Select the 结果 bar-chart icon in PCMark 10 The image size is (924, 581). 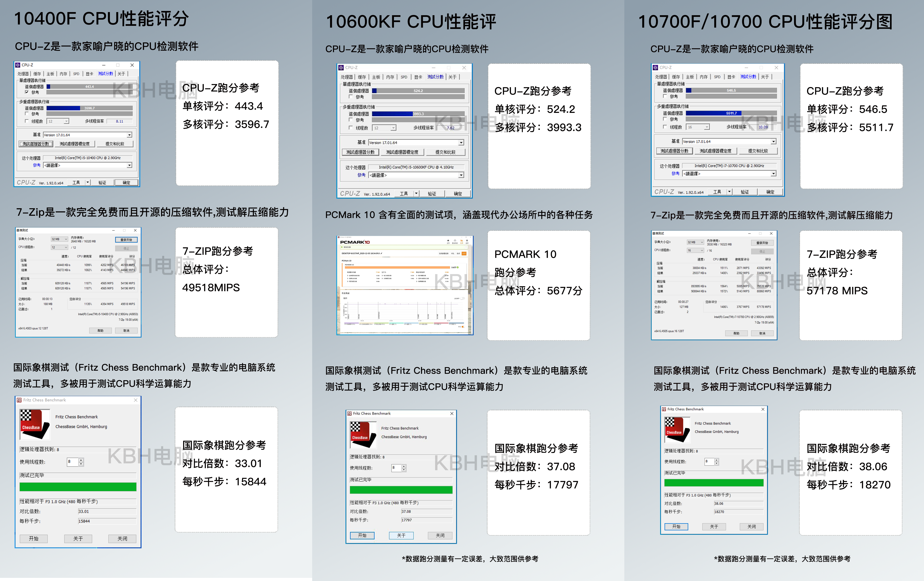coord(462,241)
